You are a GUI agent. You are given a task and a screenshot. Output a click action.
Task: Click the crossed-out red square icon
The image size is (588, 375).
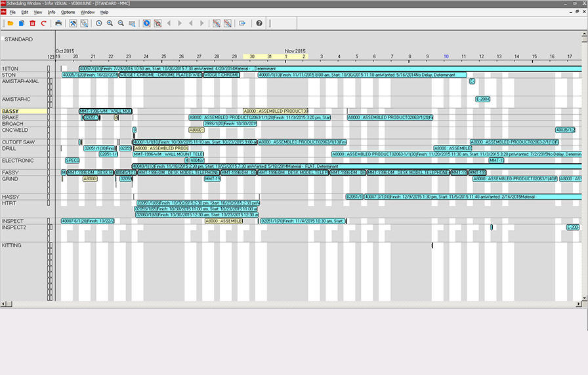tap(158, 23)
